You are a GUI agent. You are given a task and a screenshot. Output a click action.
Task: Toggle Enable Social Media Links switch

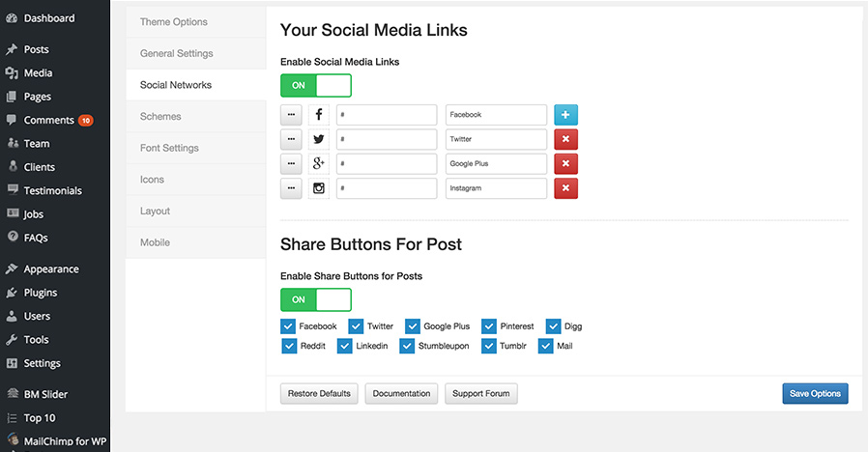(315, 85)
